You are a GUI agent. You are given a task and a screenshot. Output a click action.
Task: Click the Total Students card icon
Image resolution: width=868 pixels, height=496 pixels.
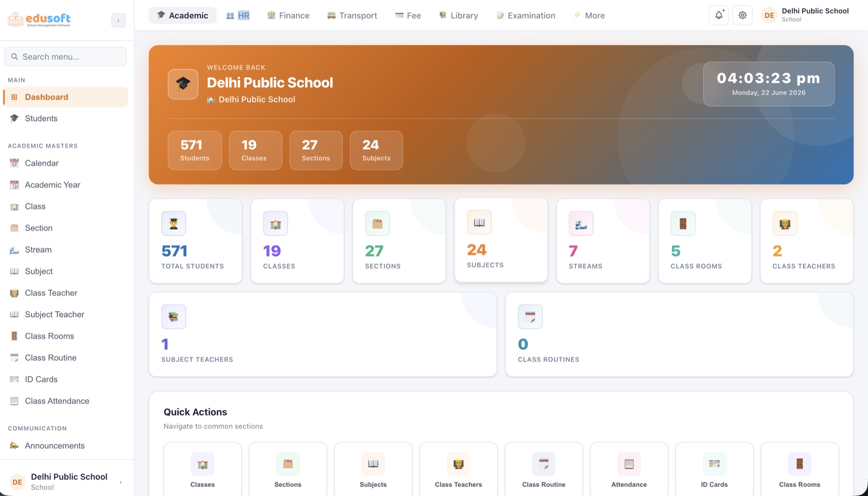[x=174, y=223]
